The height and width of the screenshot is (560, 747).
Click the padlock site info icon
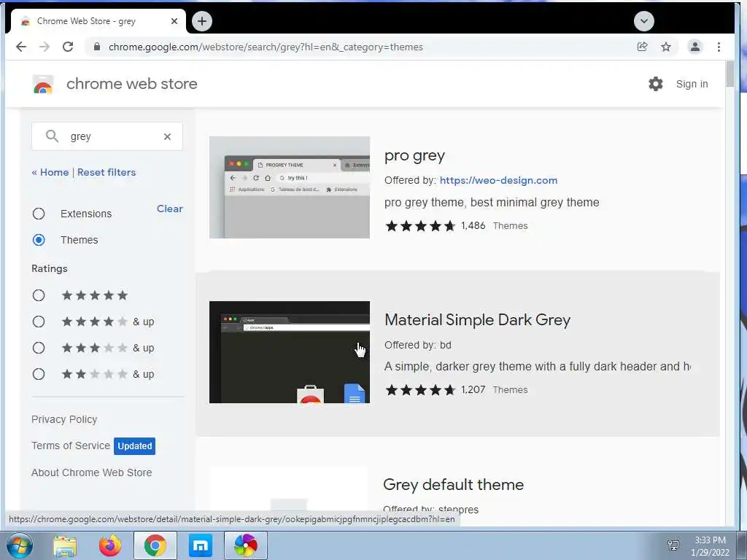97,47
